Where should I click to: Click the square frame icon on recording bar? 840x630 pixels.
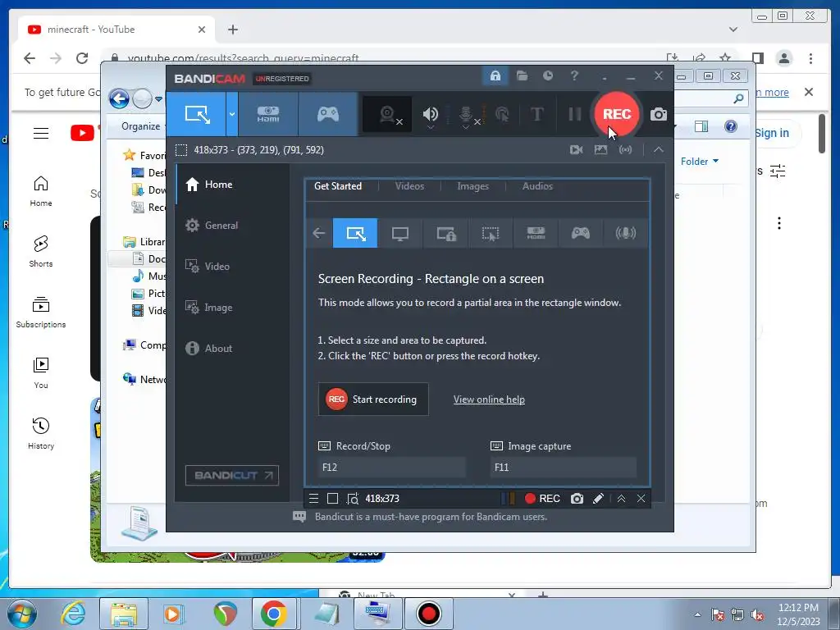pos(332,499)
